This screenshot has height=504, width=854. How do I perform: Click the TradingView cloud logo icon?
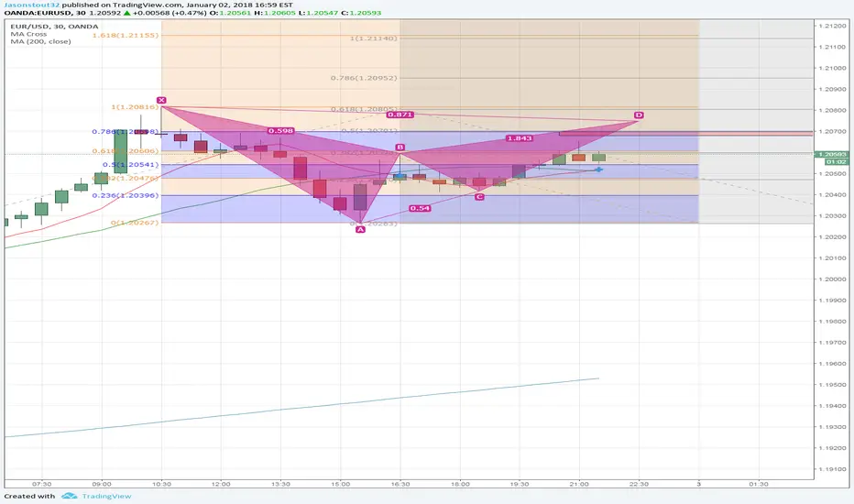click(69, 496)
